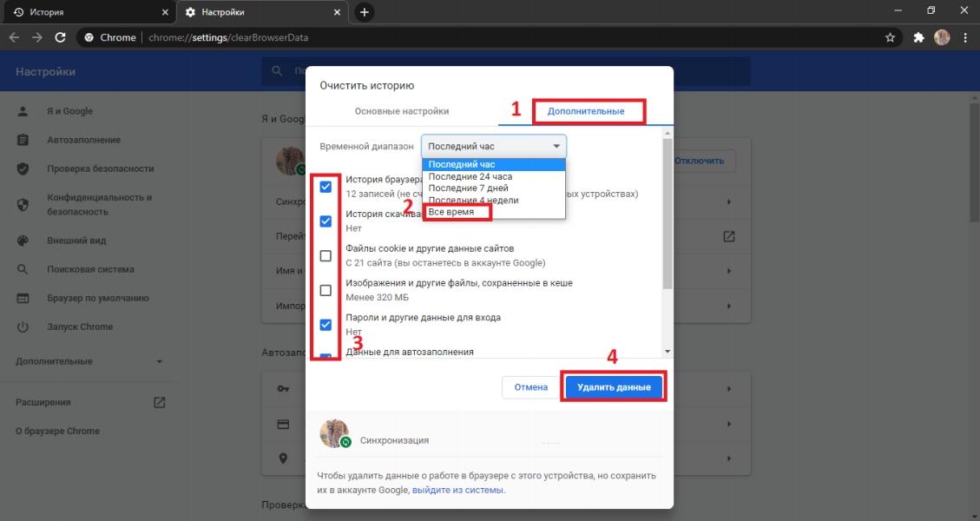Expand the Синхронизация settings row arrow
This screenshot has width=980, height=521.
(729, 202)
